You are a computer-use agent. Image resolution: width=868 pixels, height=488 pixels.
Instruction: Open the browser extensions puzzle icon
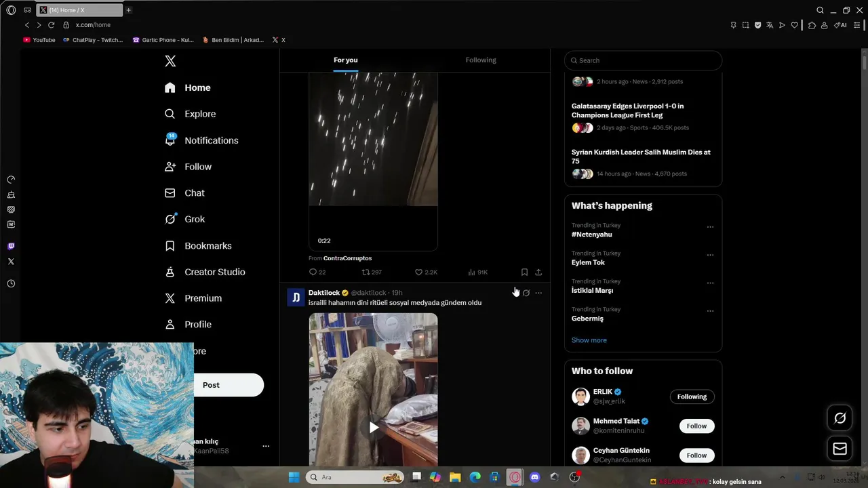pos(812,25)
